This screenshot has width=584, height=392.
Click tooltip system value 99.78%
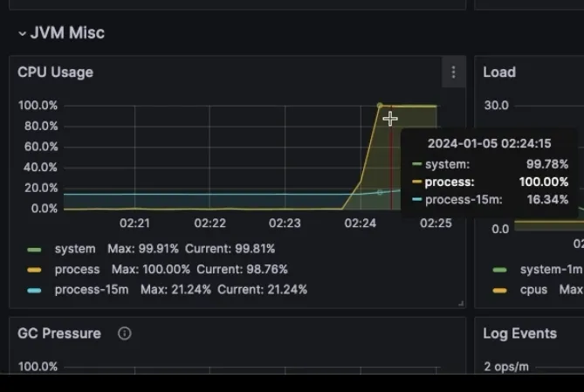click(x=547, y=164)
